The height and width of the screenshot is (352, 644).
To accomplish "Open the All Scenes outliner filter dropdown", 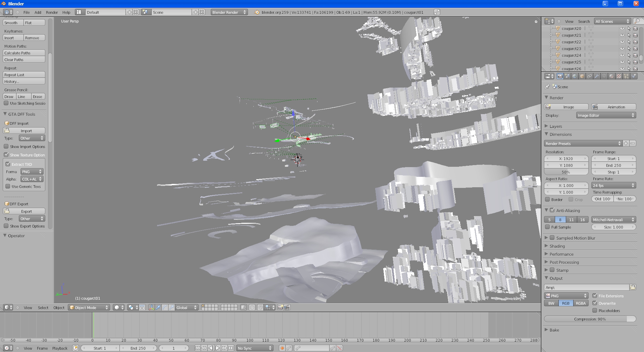I will 612,21.
